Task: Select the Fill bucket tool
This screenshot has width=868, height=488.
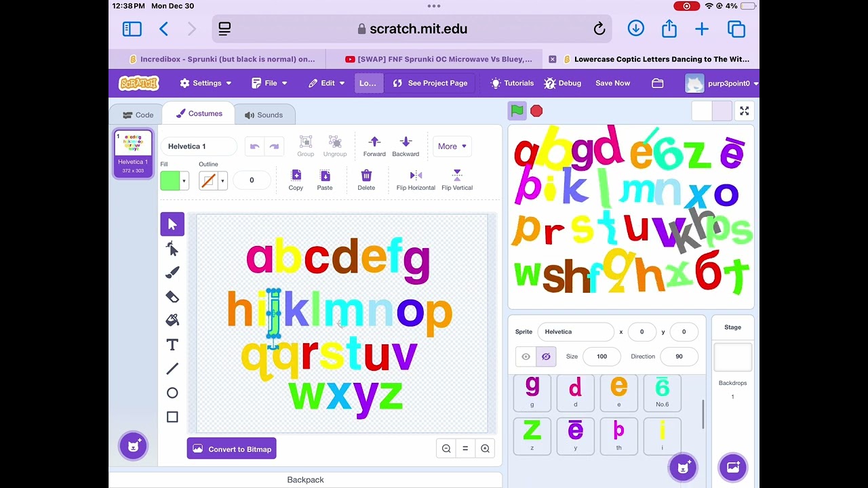Action: click(x=172, y=321)
